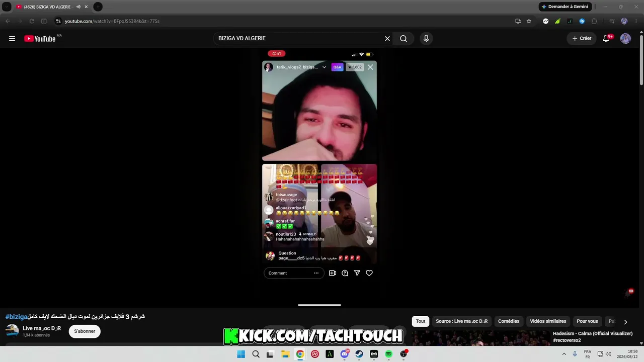The image size is (644, 362).
Task: Open a new browser tab
Action: click(98, 7)
